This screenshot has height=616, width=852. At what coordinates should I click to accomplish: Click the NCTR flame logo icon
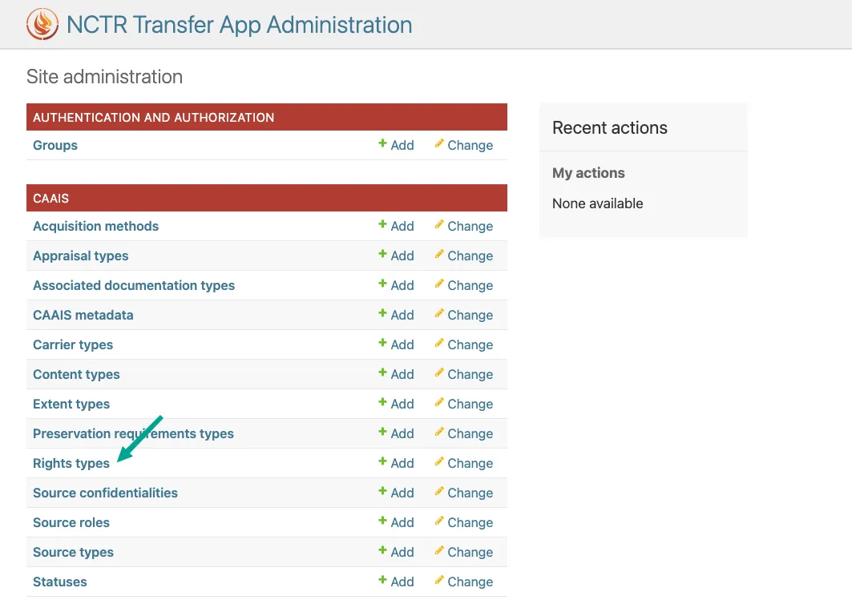(x=42, y=25)
